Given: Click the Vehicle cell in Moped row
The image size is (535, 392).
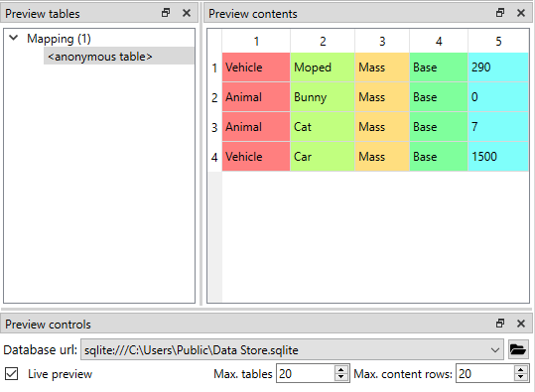Looking at the screenshot, I should tap(256, 67).
